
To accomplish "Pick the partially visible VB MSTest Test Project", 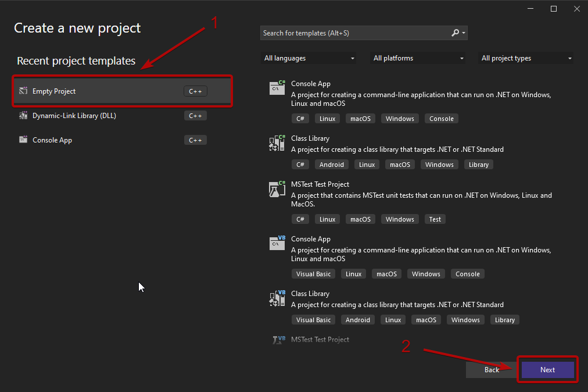I will pyautogui.click(x=320, y=340).
